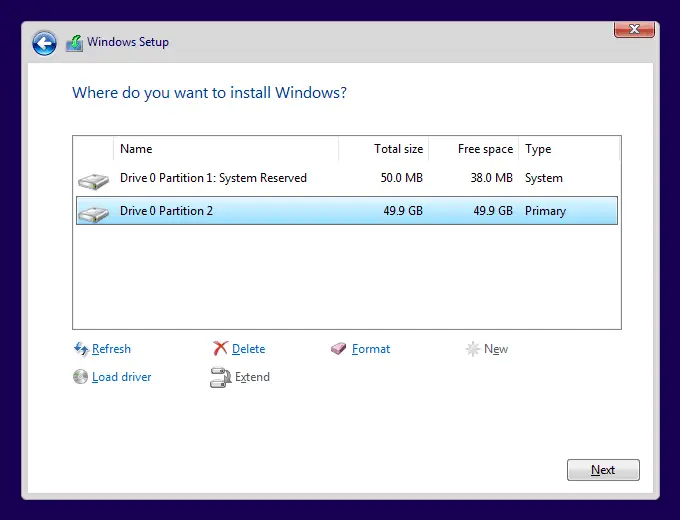The image size is (680, 520).
Task: Click the System type cell
Action: (544, 178)
